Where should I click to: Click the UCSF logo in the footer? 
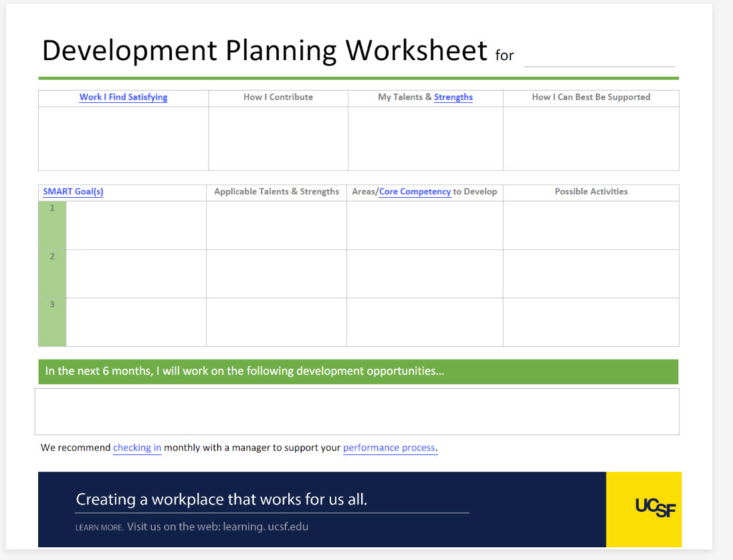pyautogui.click(x=655, y=509)
